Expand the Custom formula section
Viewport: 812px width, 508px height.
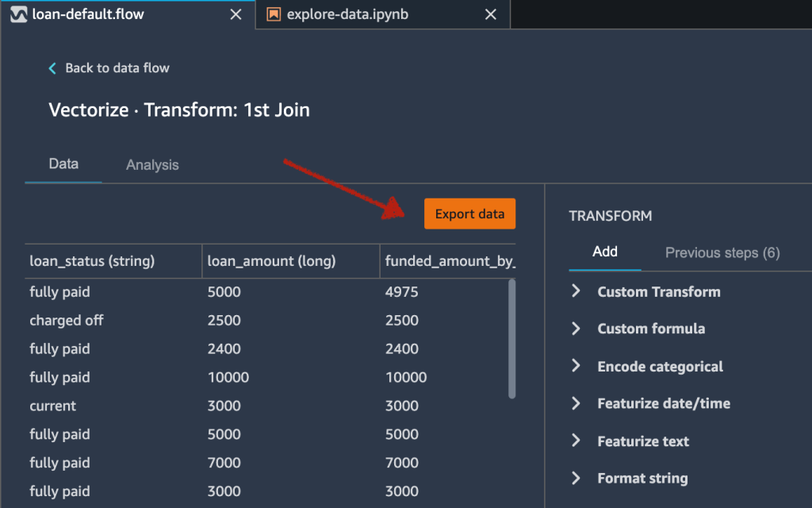(x=650, y=329)
